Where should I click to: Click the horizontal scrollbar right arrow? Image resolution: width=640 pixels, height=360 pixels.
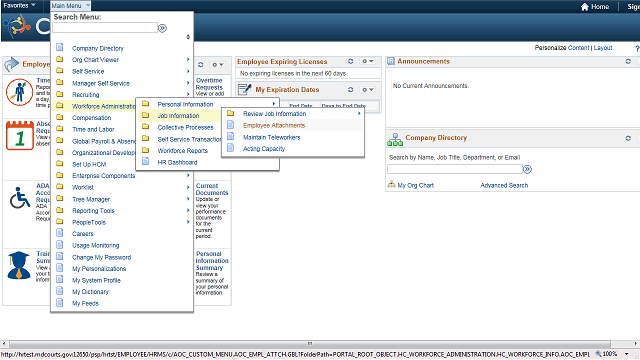(x=636, y=343)
